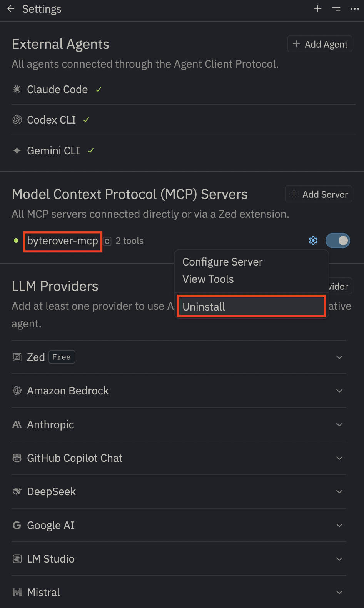
Task: Choose View Tools in the menu
Action: click(x=208, y=279)
